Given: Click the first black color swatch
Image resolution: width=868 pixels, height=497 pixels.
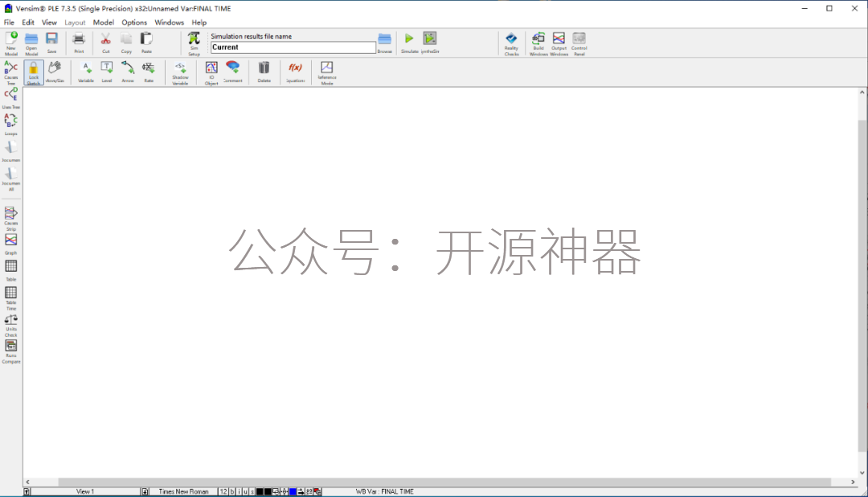Looking at the screenshot, I should click(x=260, y=491).
